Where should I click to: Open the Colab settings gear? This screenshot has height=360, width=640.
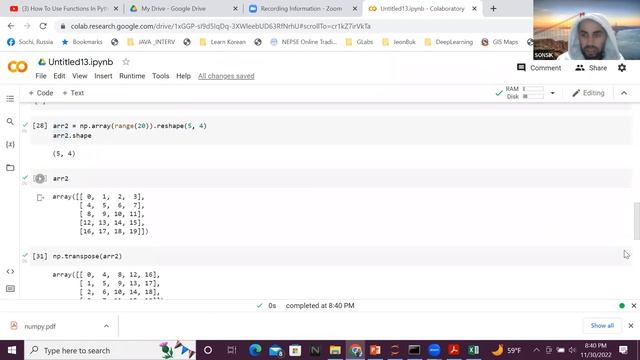click(x=622, y=68)
